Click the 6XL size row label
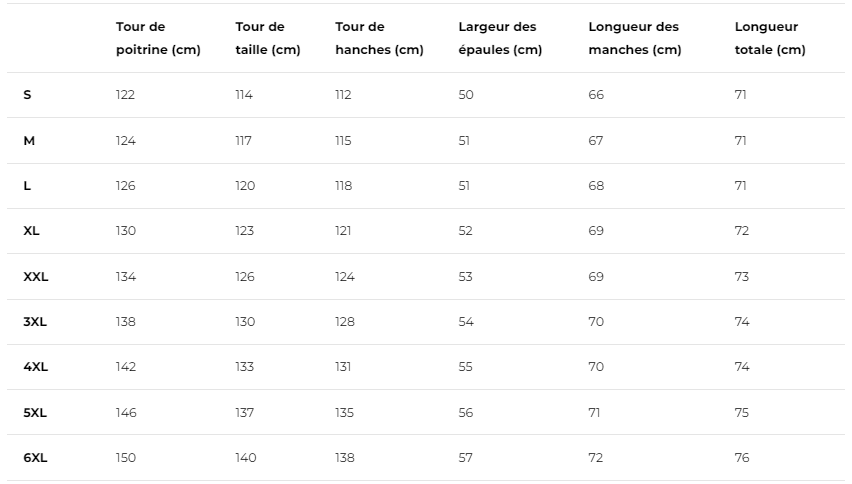The width and height of the screenshot is (852, 484). [x=35, y=457]
